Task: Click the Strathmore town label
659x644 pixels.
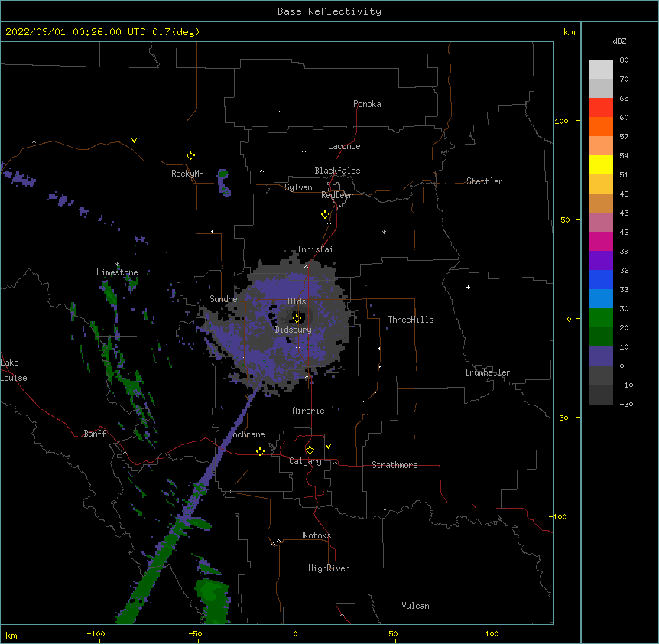Action: (394, 465)
